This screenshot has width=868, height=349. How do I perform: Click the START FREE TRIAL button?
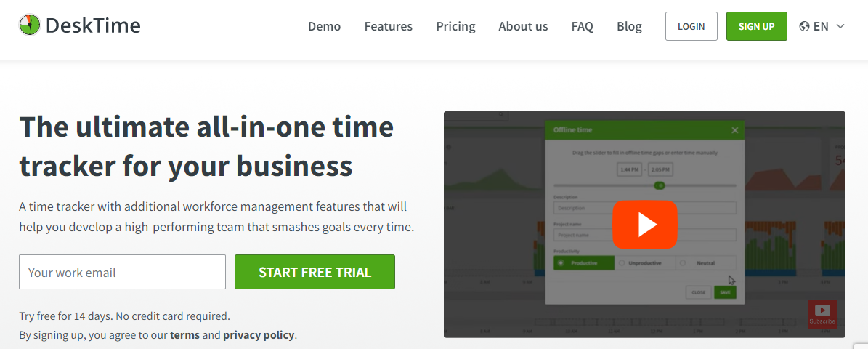pos(315,272)
